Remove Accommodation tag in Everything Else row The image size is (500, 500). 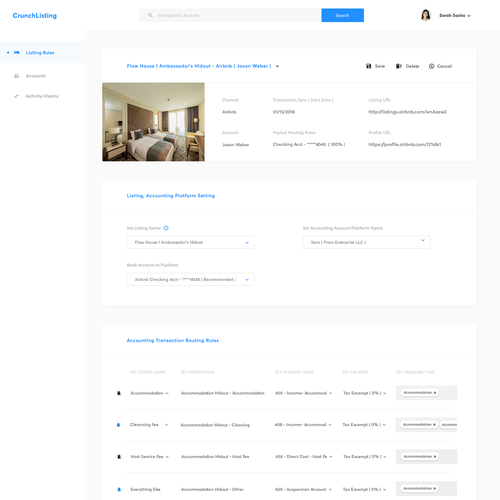pyautogui.click(x=435, y=489)
